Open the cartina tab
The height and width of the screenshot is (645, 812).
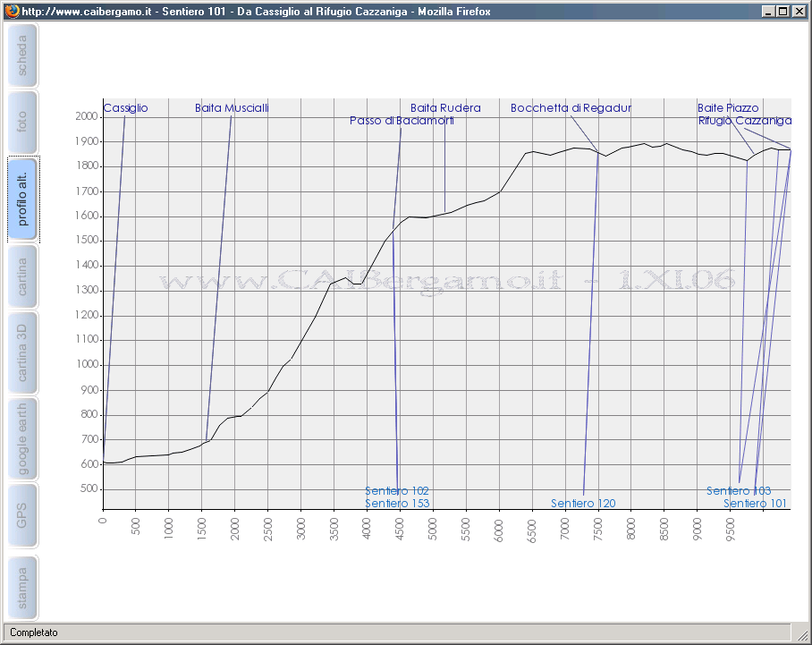[x=22, y=276]
